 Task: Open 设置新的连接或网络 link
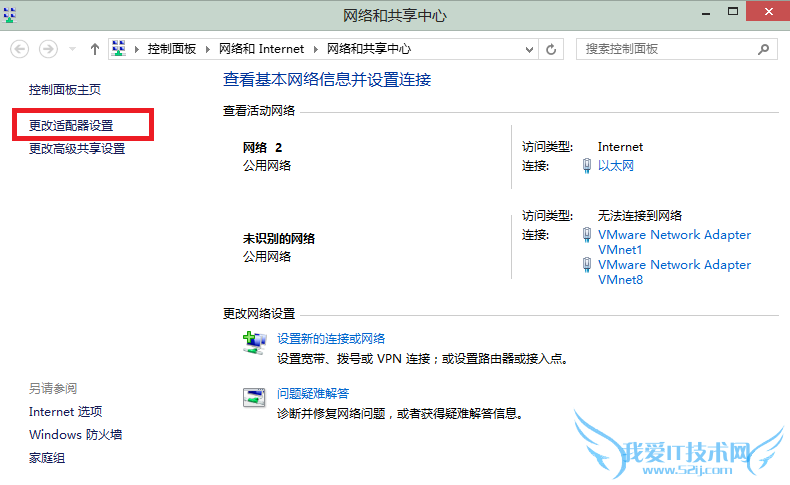pyautogui.click(x=331, y=338)
